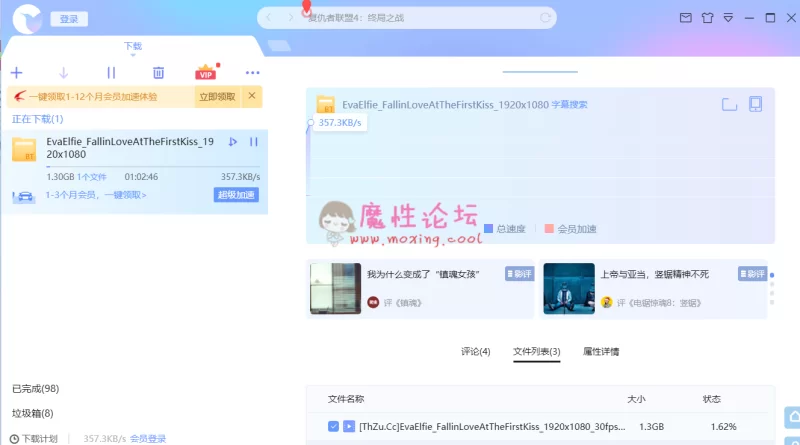
Task: Switch to the 下载 tab
Action: 133,46
